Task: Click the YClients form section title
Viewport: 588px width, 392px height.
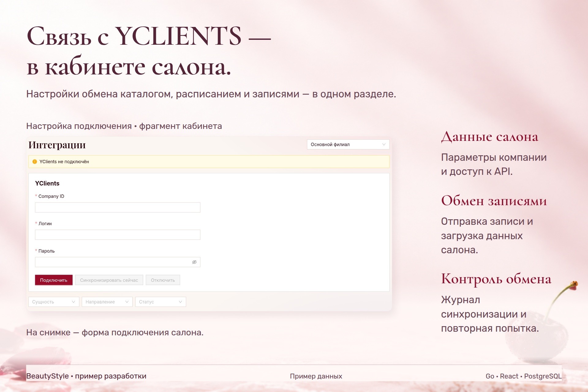Action: (x=47, y=183)
